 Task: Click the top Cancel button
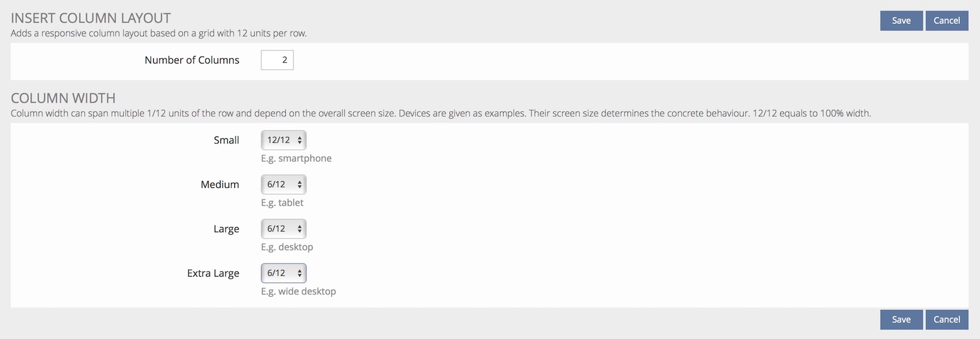pyautogui.click(x=946, y=21)
